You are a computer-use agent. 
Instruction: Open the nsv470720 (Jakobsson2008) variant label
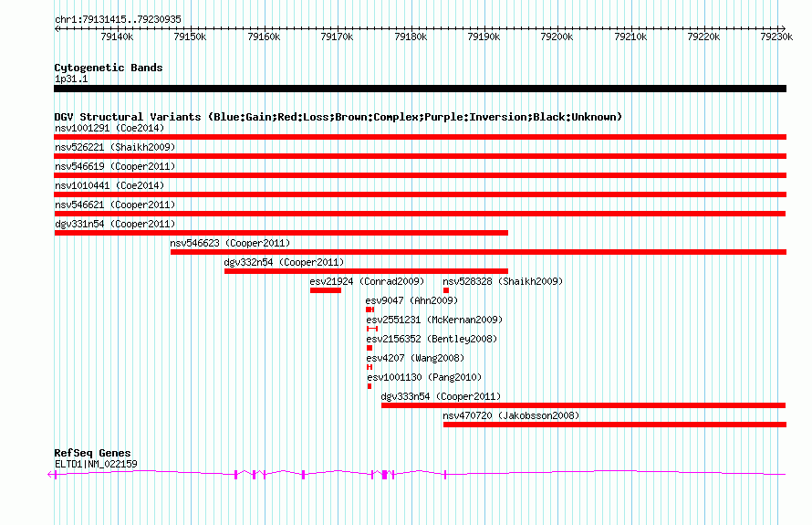coord(511,415)
